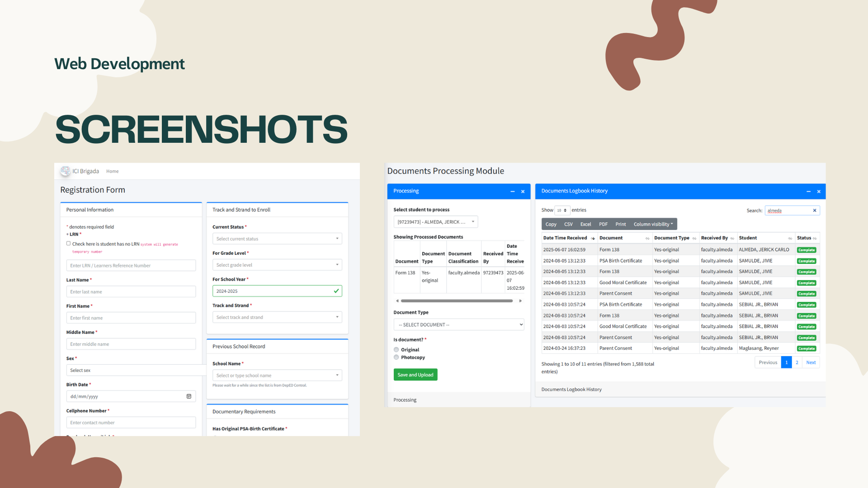
Task: Select the Original radio button
Action: click(x=396, y=349)
